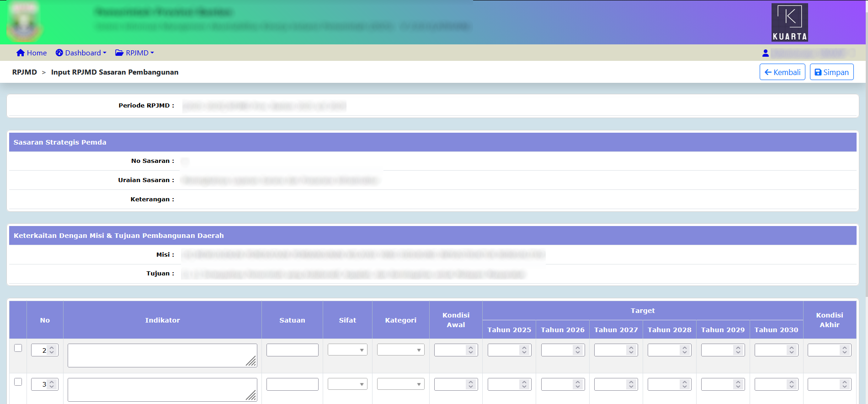The height and width of the screenshot is (404, 868).
Task: Expand the Kategori dropdown in row 3
Action: [x=400, y=384]
